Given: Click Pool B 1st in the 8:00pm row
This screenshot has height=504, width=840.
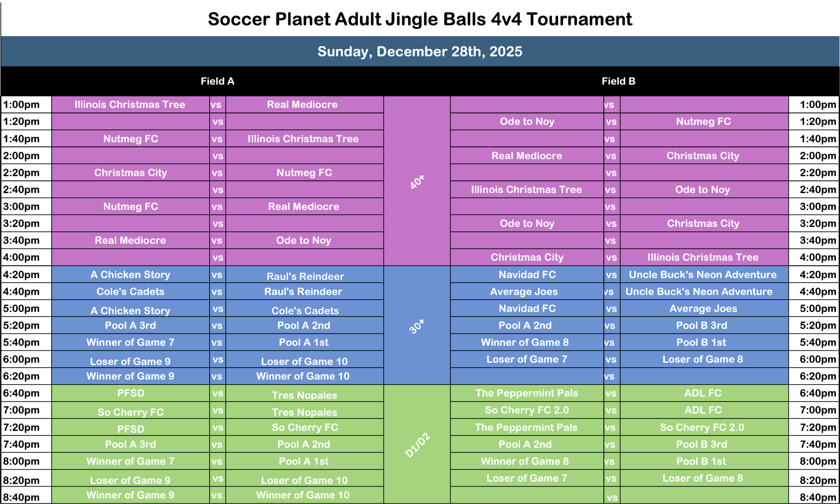Looking at the screenshot, I should pos(701,461).
